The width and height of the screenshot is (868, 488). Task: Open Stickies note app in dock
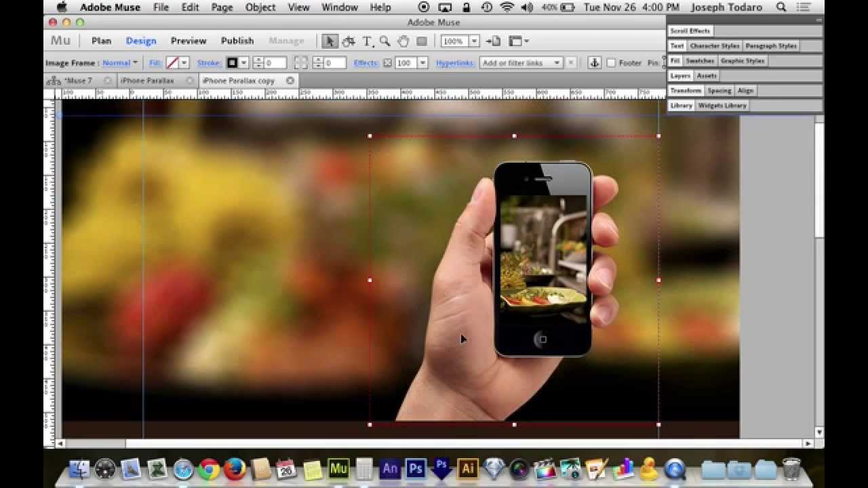pos(313,469)
